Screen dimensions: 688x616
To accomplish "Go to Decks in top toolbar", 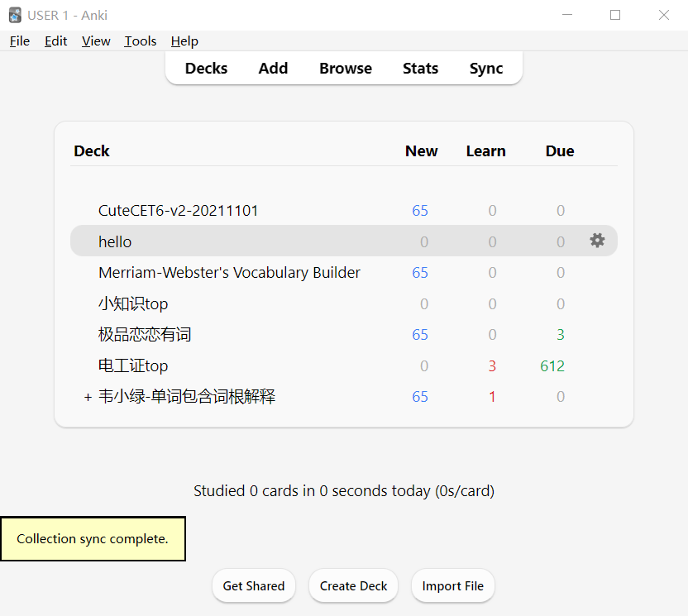I will point(206,69).
